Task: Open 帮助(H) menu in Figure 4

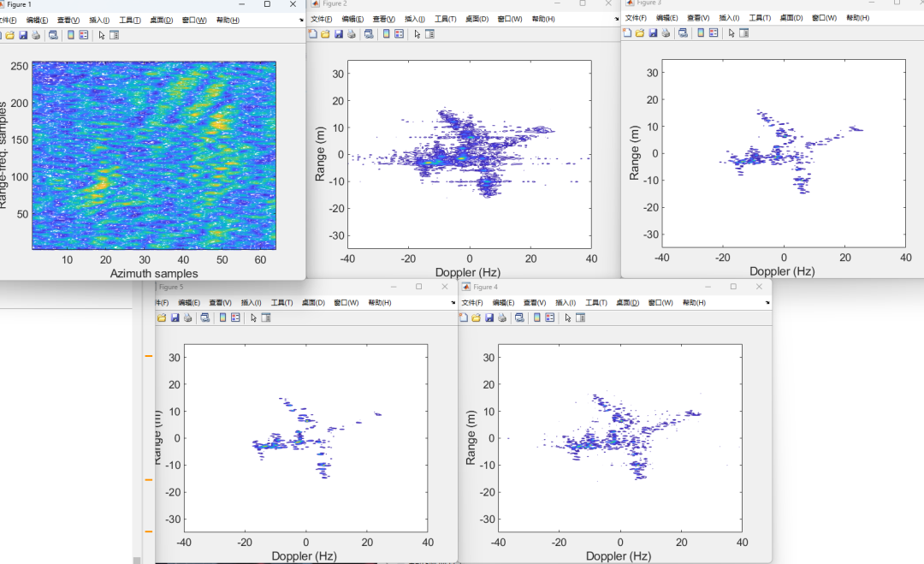Action: tap(694, 302)
